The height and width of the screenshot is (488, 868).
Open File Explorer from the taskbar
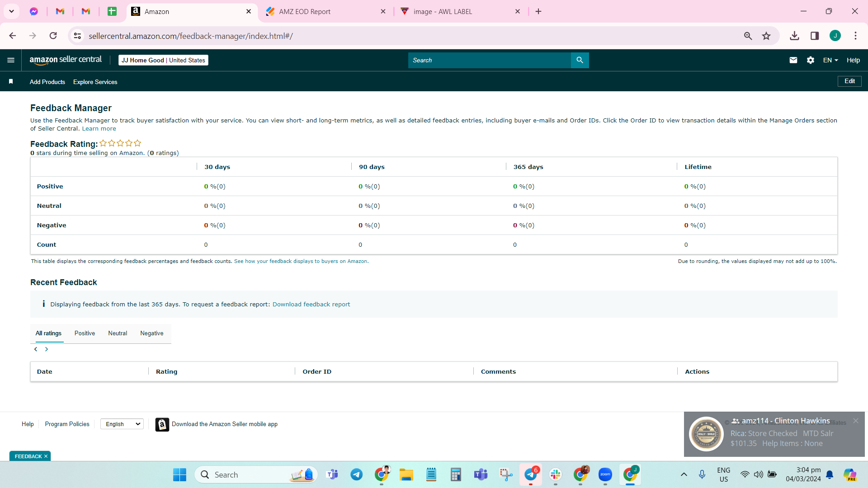406,474
